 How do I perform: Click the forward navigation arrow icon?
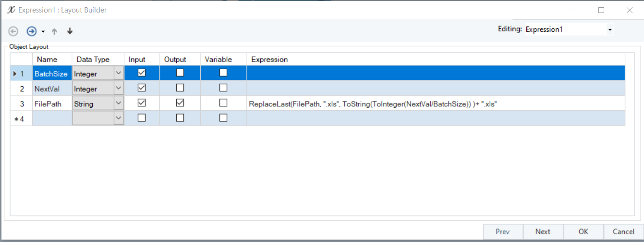coord(32,31)
